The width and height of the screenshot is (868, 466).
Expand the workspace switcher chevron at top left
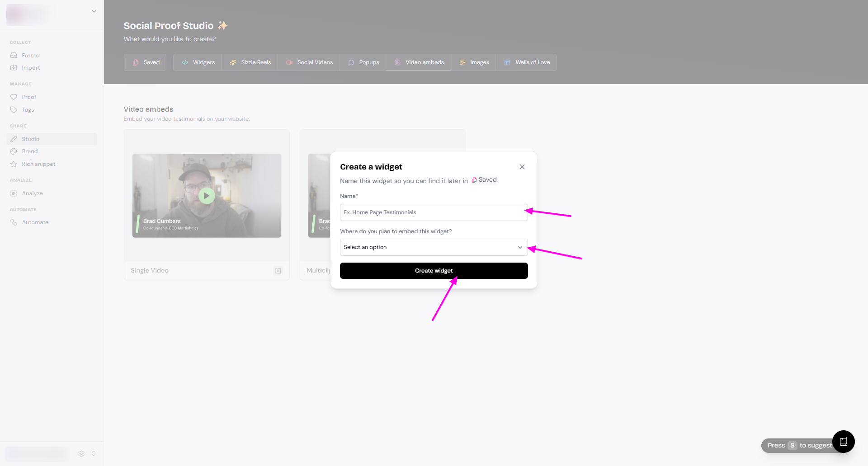94,11
